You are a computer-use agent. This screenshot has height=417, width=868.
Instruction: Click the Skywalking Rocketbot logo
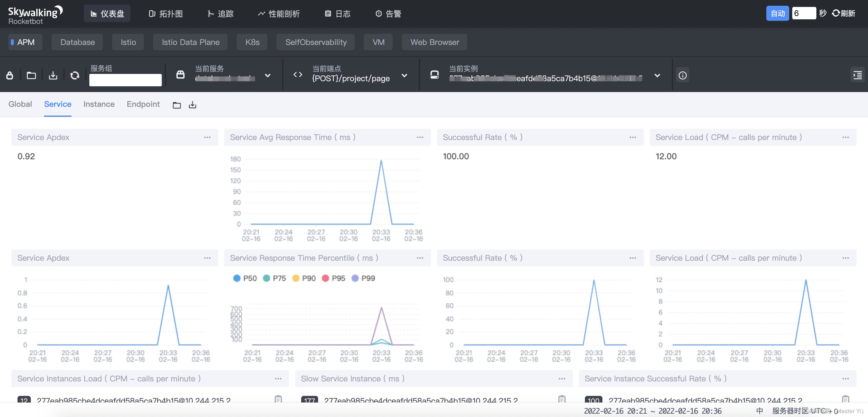pos(35,15)
